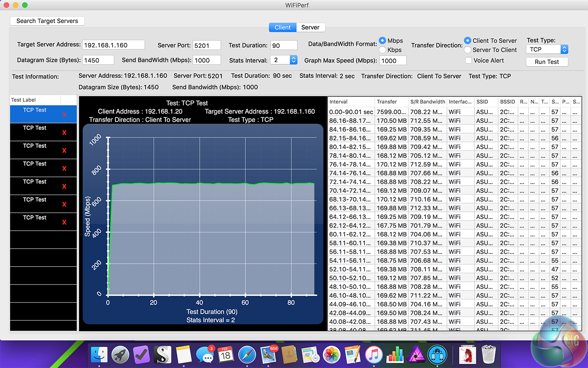This screenshot has width=588, height=368.
Task: Switch to the Server tab
Action: 311,28
